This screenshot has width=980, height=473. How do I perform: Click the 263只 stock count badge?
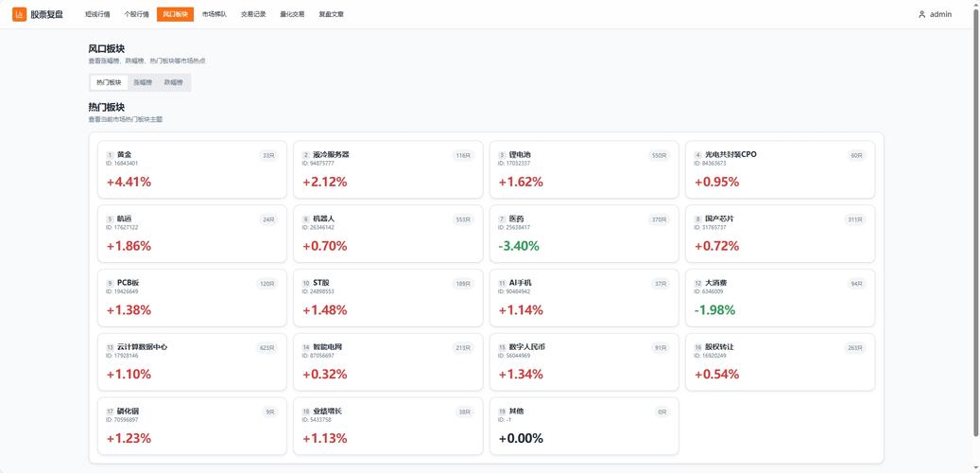(855, 348)
